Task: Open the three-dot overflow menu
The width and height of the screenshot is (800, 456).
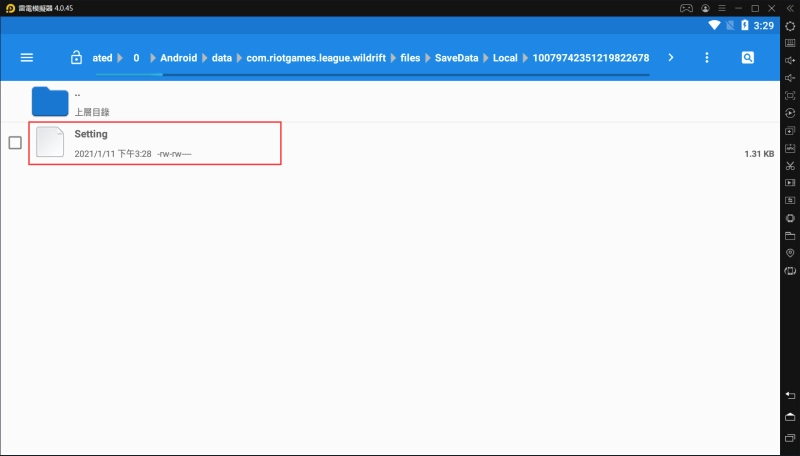Action: coord(707,58)
